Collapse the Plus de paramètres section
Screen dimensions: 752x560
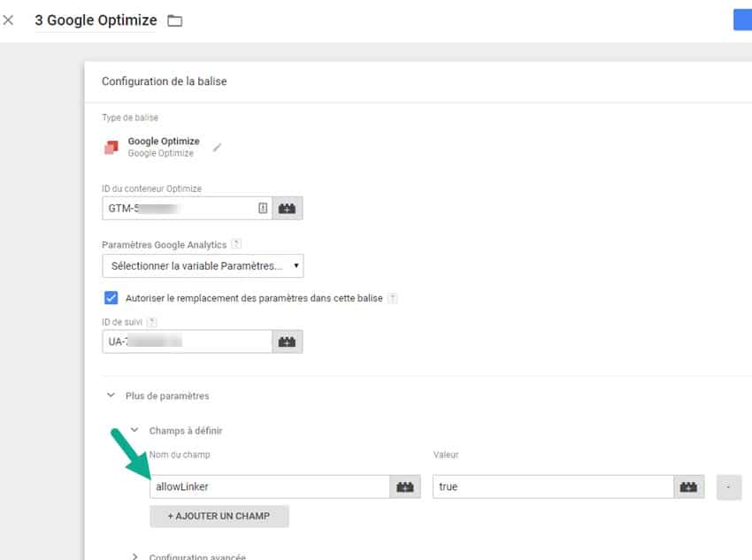111,395
